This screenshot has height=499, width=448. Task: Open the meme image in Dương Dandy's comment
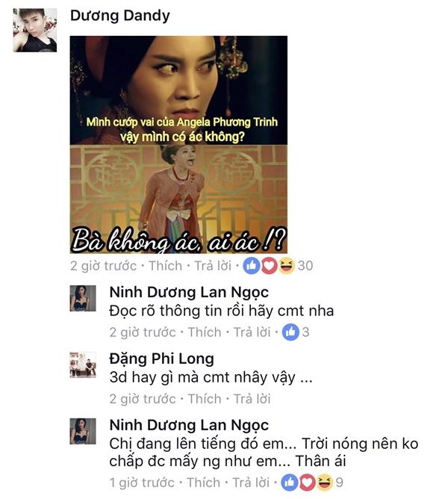point(178,144)
